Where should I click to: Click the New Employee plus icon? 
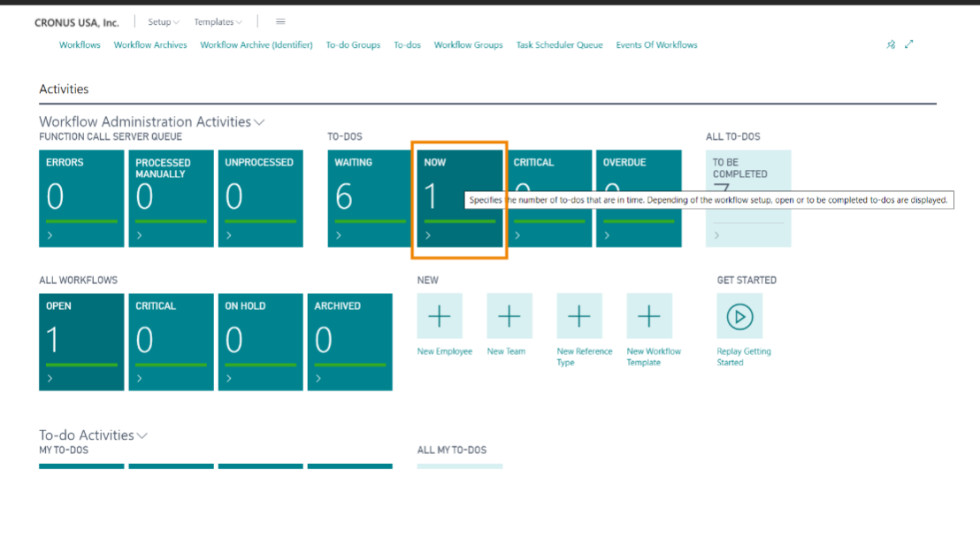pos(440,316)
